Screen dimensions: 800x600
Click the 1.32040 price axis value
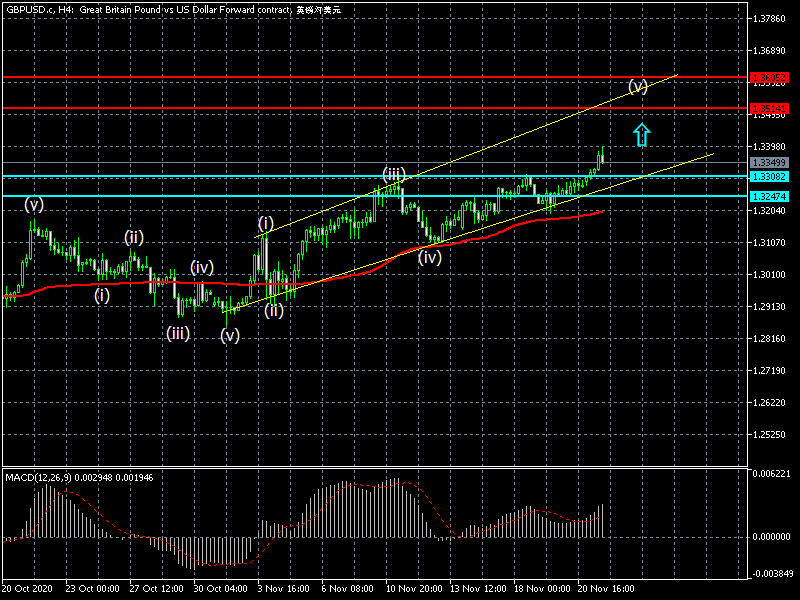(769, 210)
